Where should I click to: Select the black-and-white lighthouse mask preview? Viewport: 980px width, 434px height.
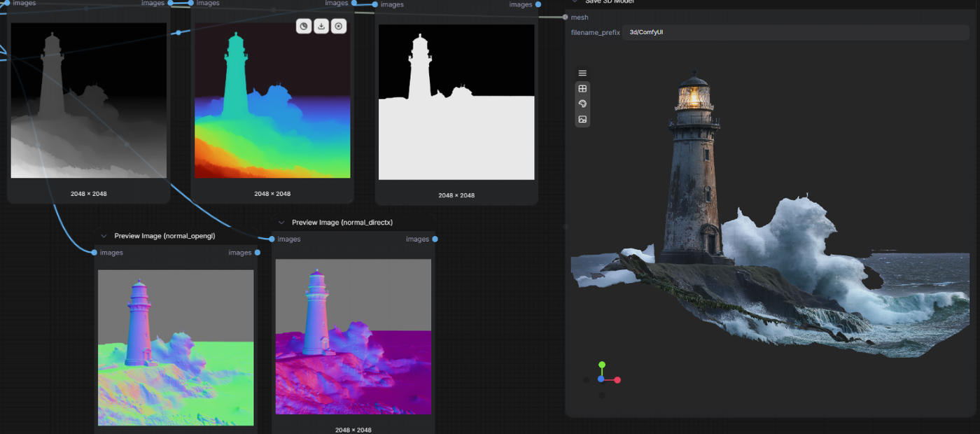pyautogui.click(x=456, y=102)
